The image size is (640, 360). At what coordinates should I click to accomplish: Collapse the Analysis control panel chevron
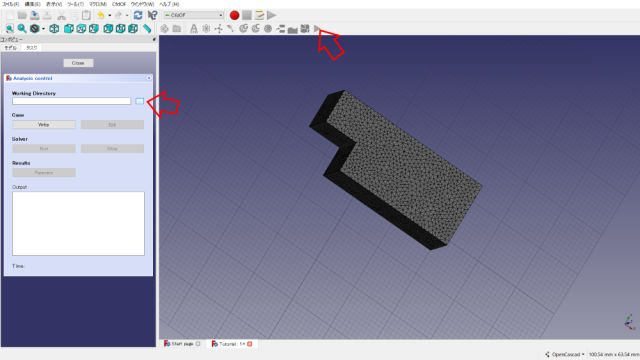coord(149,78)
